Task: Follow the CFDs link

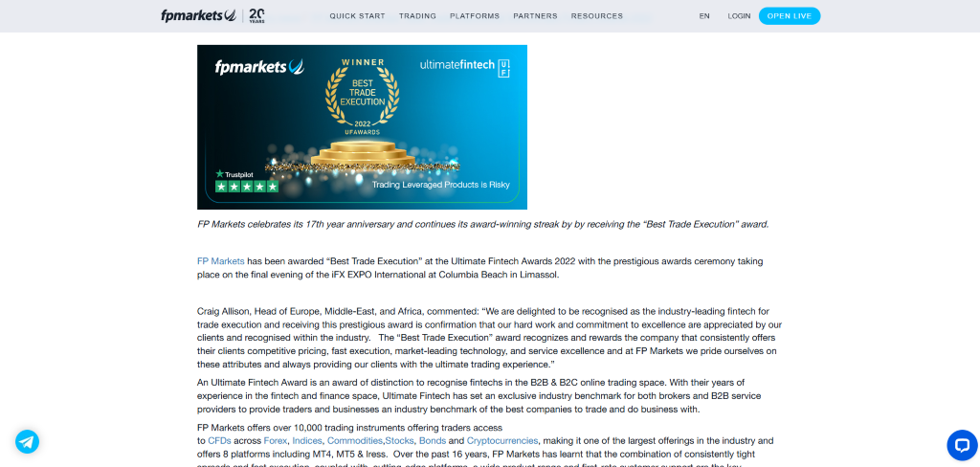Action: click(x=219, y=441)
